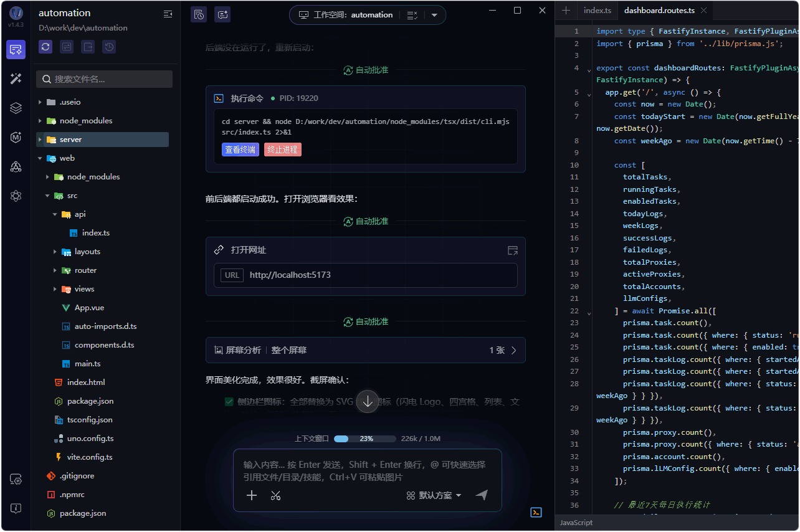The width and height of the screenshot is (800, 532).
Task: Open vite.config.ts in the file tree
Action: click(x=90, y=457)
